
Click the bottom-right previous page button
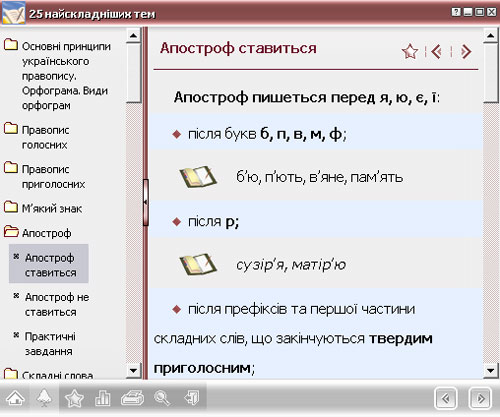tap(446, 398)
